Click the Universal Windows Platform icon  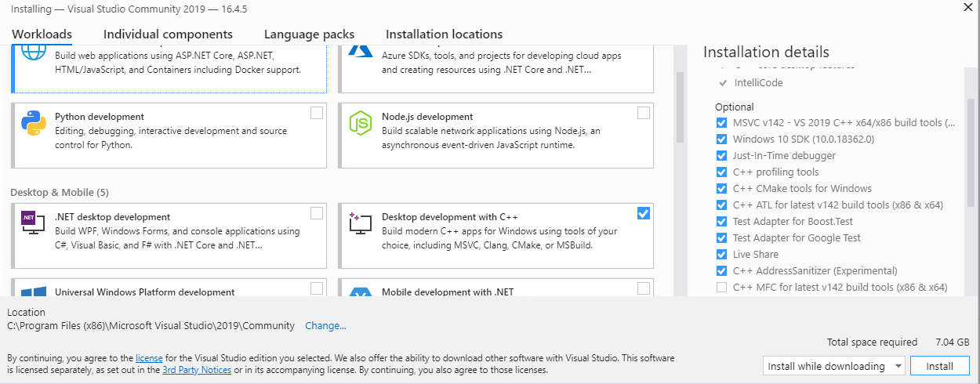pos(34,292)
